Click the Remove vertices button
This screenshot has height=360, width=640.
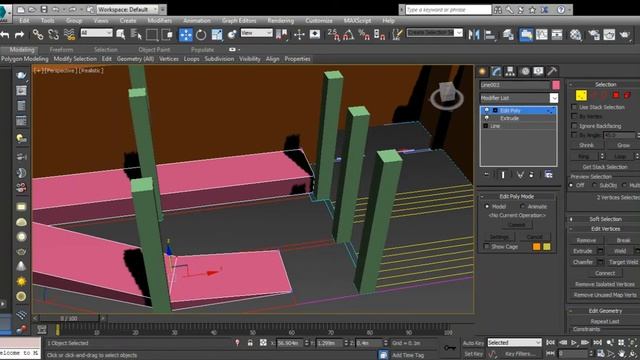click(586, 240)
